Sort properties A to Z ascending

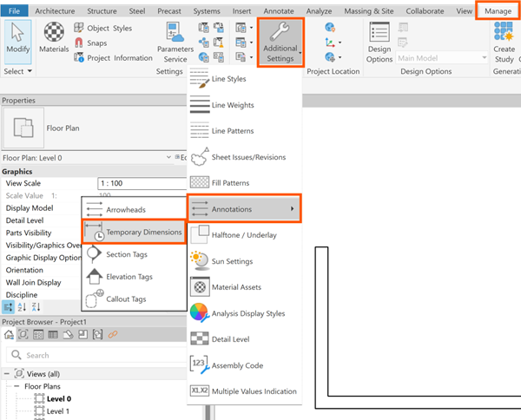pyautogui.click(x=22, y=307)
